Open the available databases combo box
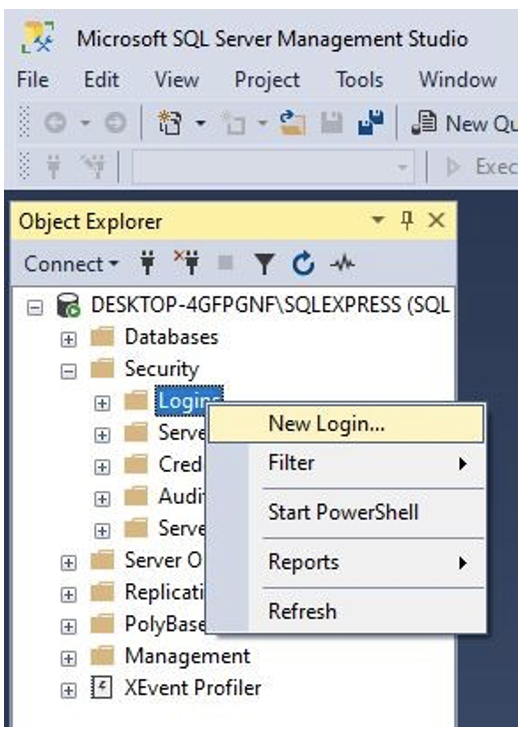This screenshot has width=520, height=734. [x=272, y=166]
